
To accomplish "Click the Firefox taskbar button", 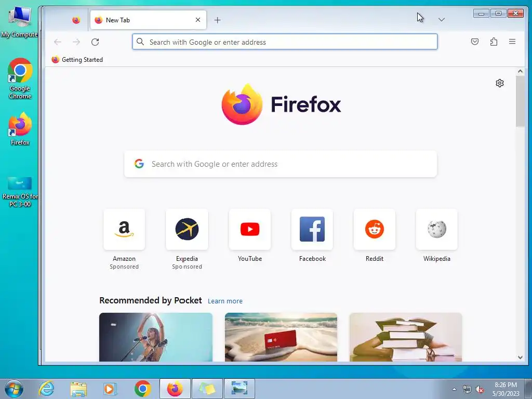I will pos(175,389).
